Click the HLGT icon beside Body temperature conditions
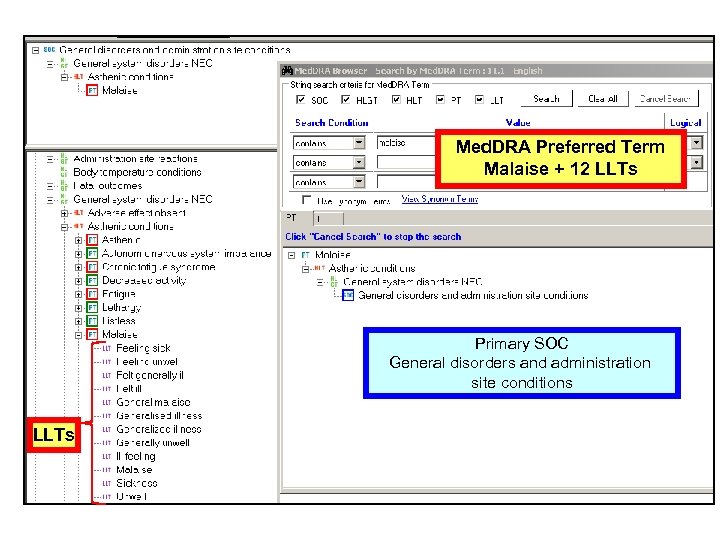 tap(64, 172)
